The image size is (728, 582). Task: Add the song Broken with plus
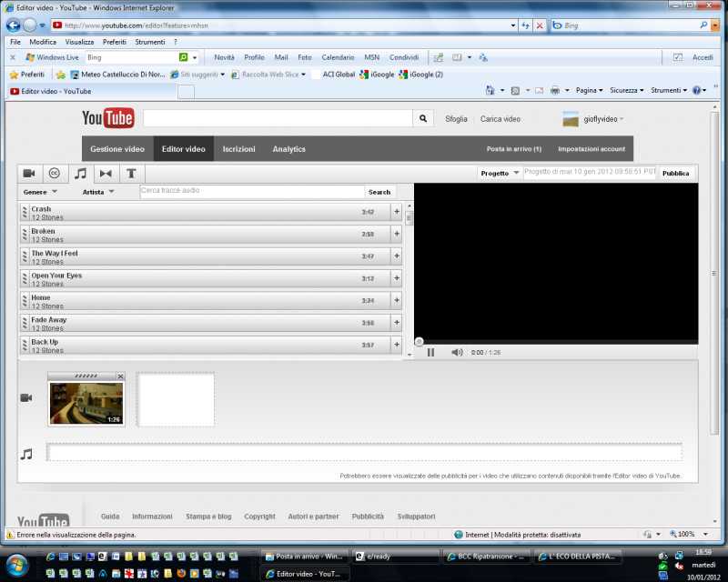tap(397, 234)
